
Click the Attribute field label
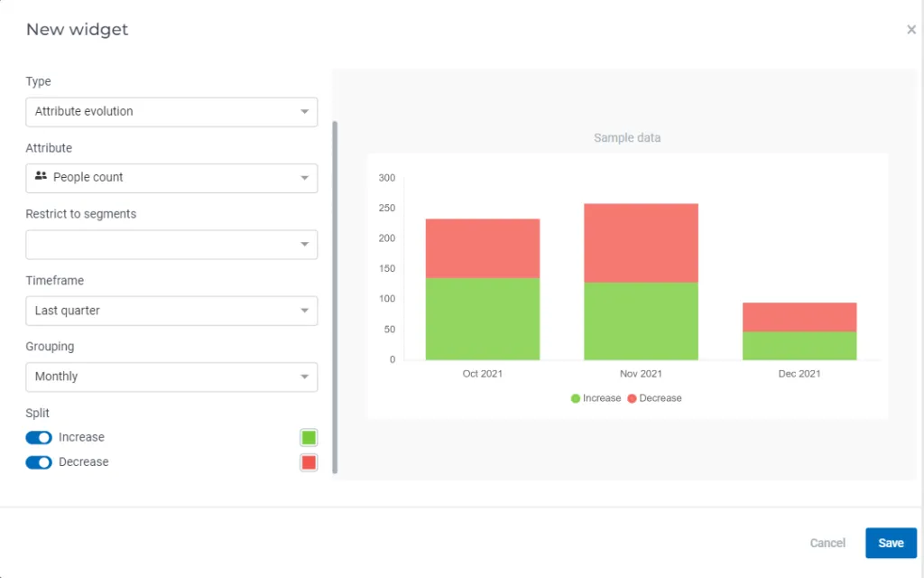point(49,148)
